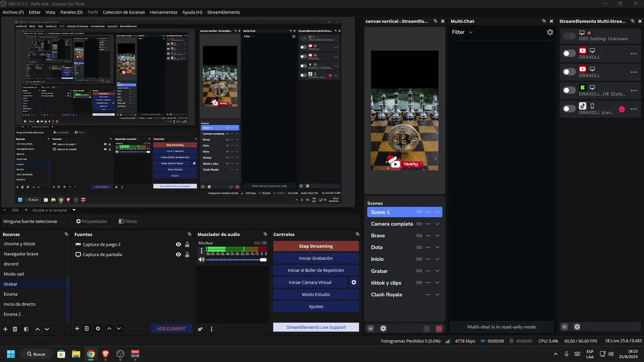Add stream target plus in Multi-Stream panel
This screenshot has width=644, height=362.
(565, 327)
